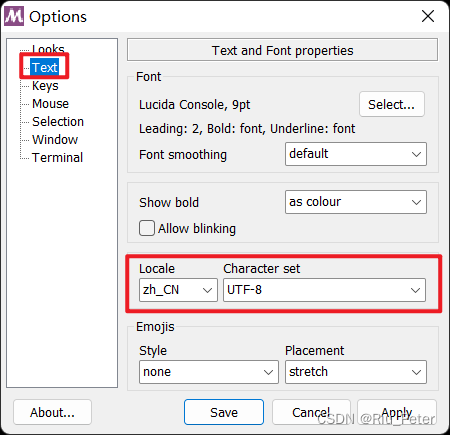Viewport: 450px width, 435px height.
Task: Open the Locale dropdown showing zh_CN
Action: pyautogui.click(x=178, y=290)
